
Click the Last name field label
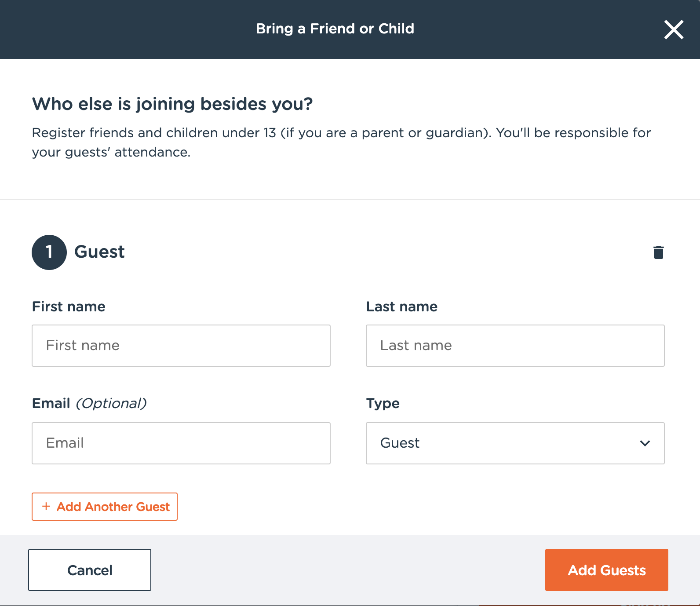[x=401, y=307]
